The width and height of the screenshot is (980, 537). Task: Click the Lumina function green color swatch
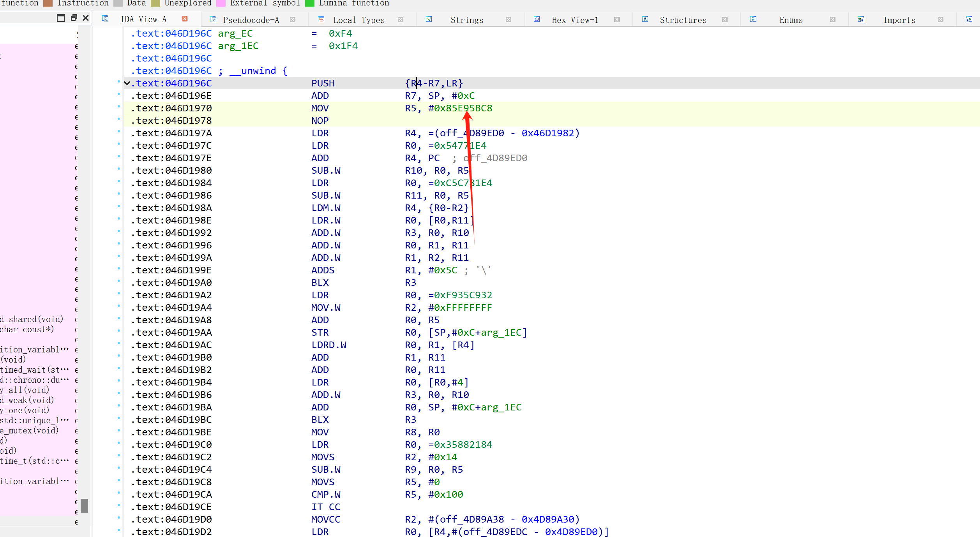click(310, 3)
